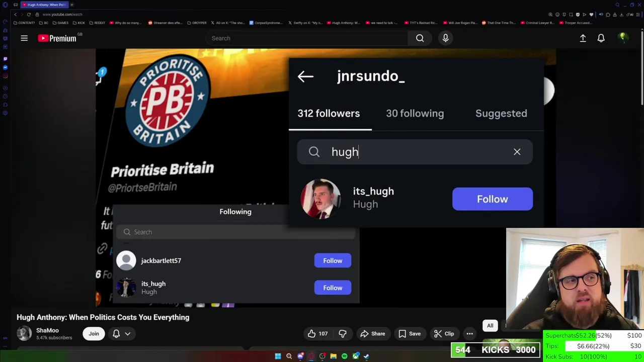This screenshot has width=644, height=362.
Task: Open the CorpseSyndrome bookmark
Action: [x=267, y=23]
